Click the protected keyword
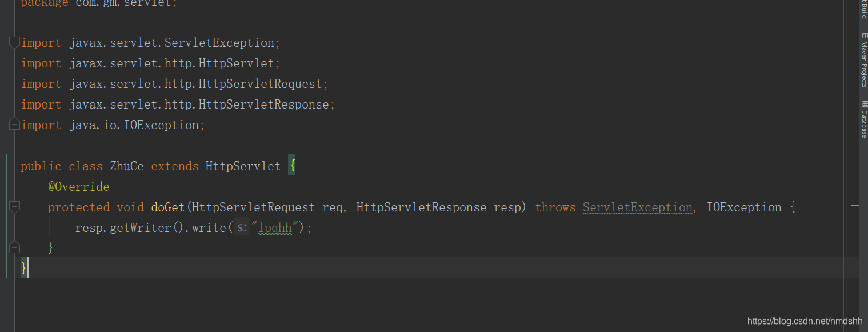This screenshot has height=332, width=868. coord(79,207)
